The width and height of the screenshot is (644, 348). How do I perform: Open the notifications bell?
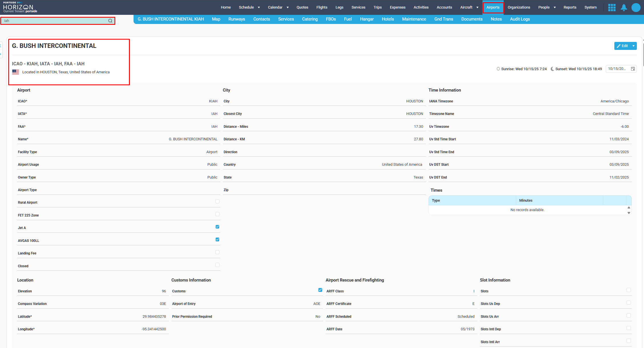(x=624, y=7)
